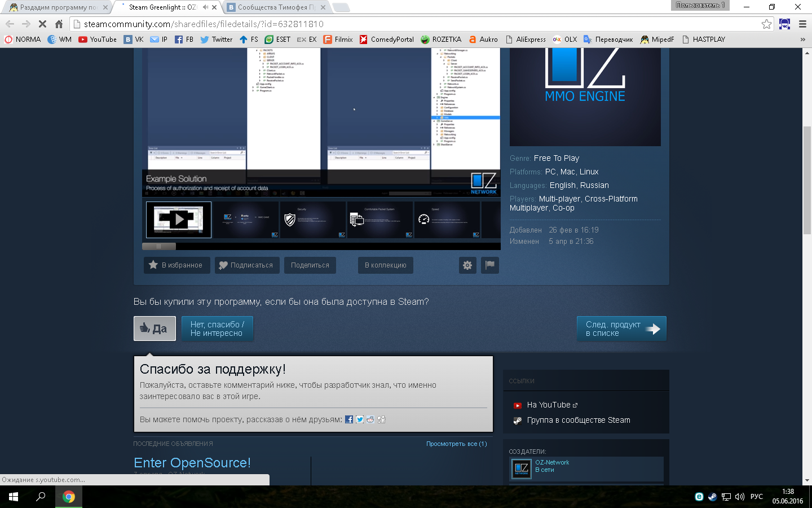Open the browser home page

[x=59, y=24]
